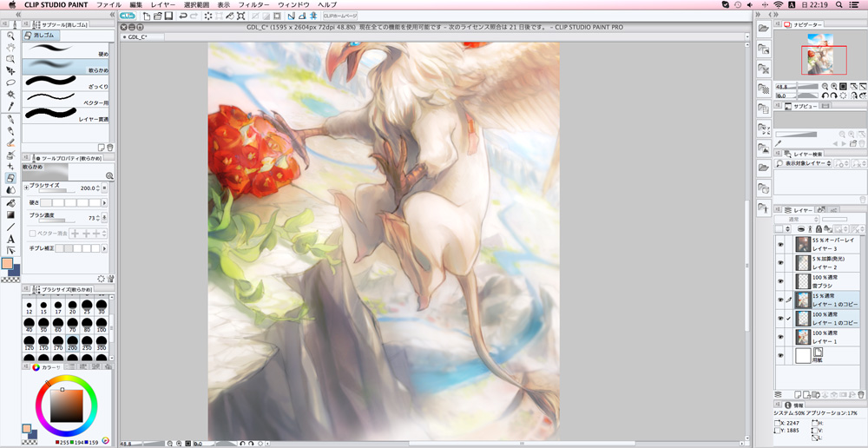Viewport: 868px width, 448px height.
Task: Open the ファイル menu
Action: pyautogui.click(x=108, y=4)
